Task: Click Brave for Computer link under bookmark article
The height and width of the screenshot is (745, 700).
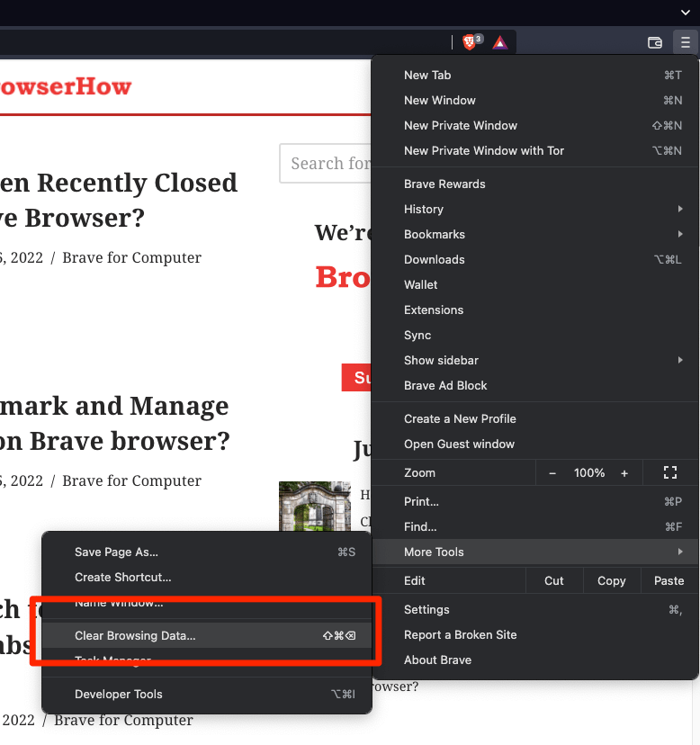Action: (x=131, y=480)
